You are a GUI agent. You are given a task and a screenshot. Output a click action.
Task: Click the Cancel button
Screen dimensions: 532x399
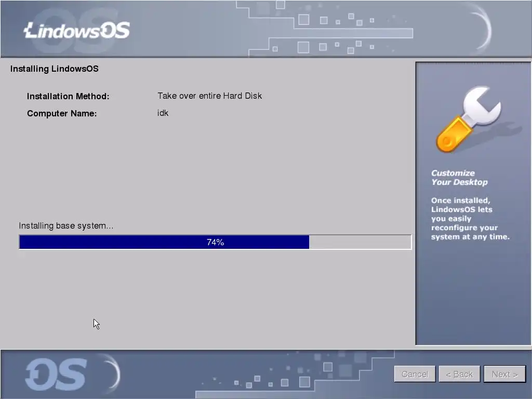[x=415, y=374]
